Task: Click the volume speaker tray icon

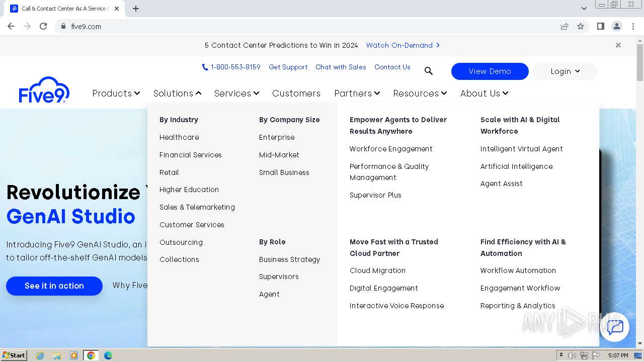Action: pos(572,355)
